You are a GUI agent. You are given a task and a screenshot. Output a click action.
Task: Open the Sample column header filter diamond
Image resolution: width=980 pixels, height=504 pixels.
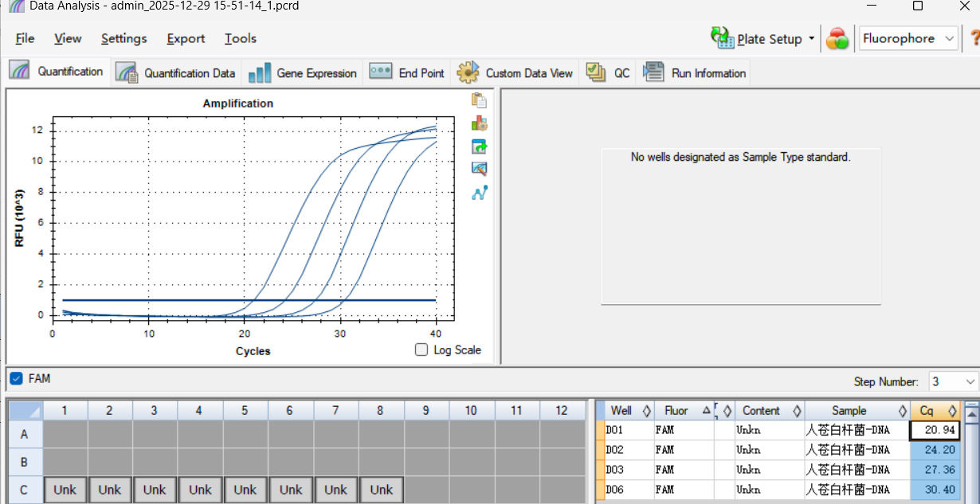click(x=903, y=411)
